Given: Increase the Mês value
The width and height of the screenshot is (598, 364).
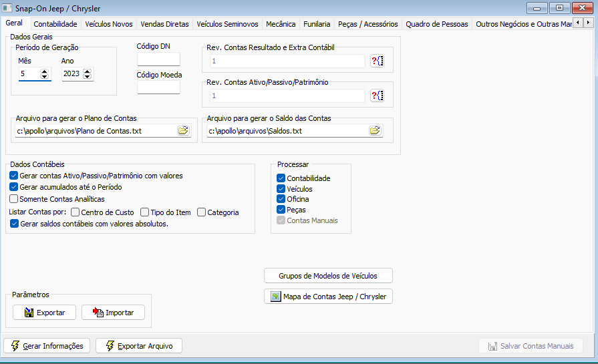Looking at the screenshot, I should click(45, 71).
